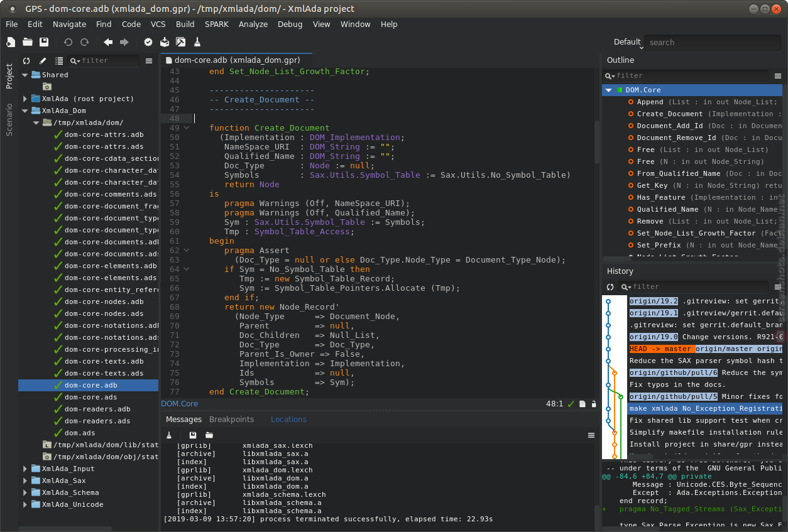Open the Navigate menu

click(69, 24)
